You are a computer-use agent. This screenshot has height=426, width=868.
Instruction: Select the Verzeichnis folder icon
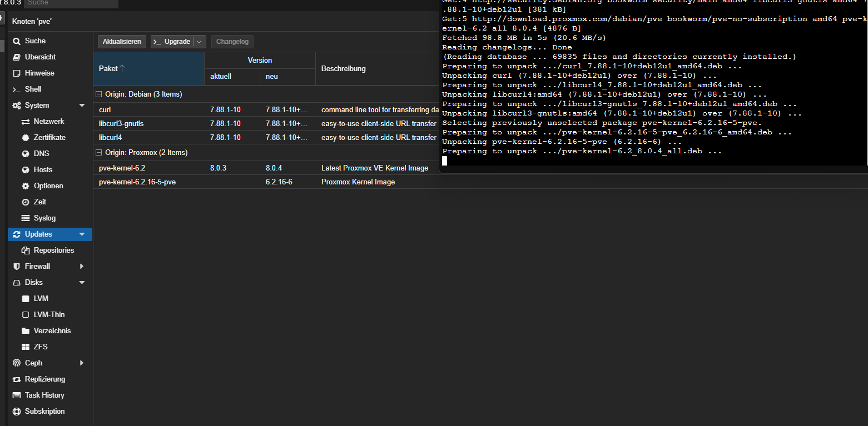[26, 330]
